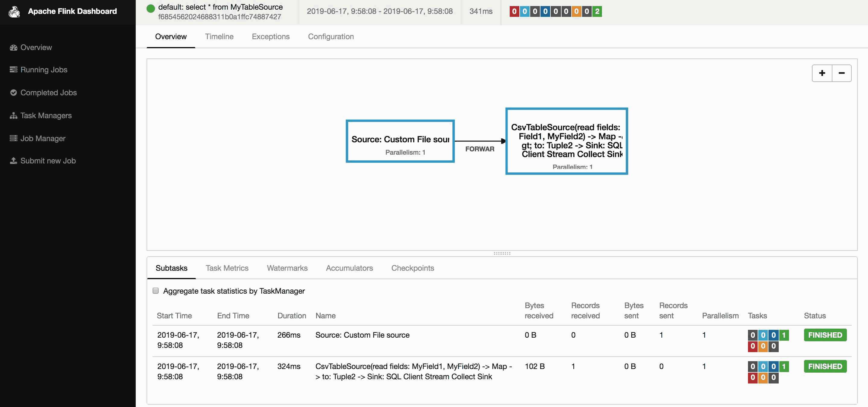Screen dimensions: 868x407
Task: Open Task Managers page
Action: (x=46, y=115)
